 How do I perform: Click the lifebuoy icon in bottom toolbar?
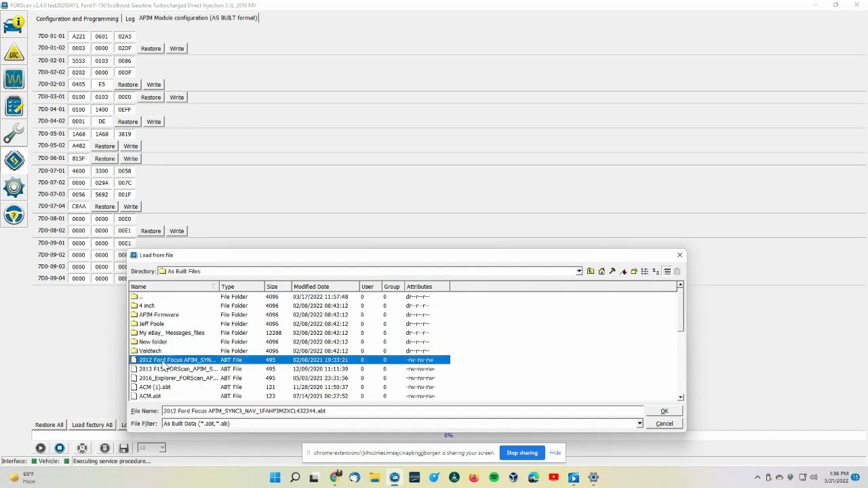coord(82,448)
